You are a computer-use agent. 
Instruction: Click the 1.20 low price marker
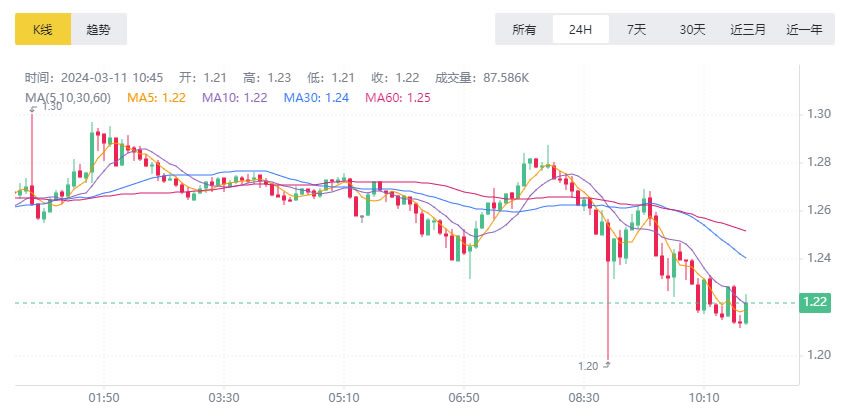coord(588,366)
